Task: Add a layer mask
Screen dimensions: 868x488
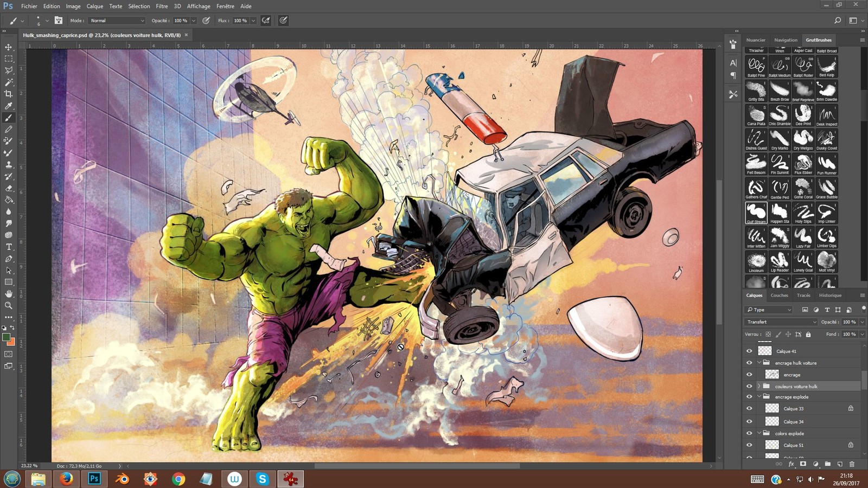Action: [x=803, y=464]
